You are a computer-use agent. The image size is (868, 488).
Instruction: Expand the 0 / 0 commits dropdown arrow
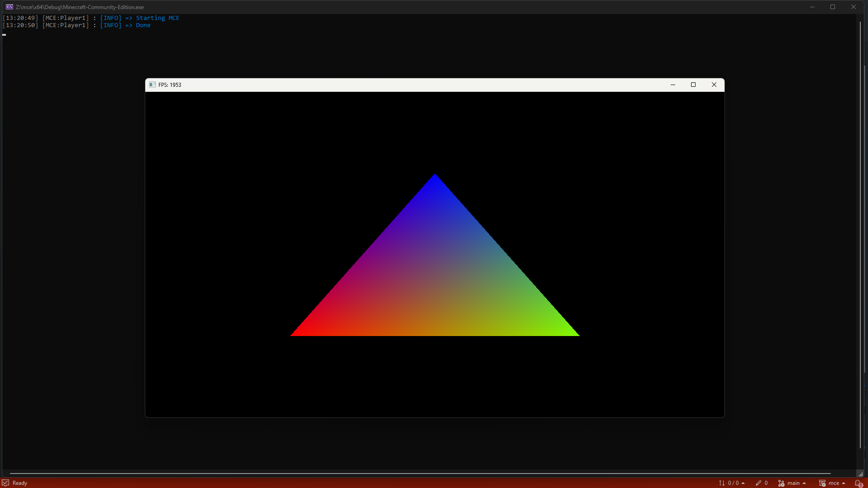click(743, 483)
